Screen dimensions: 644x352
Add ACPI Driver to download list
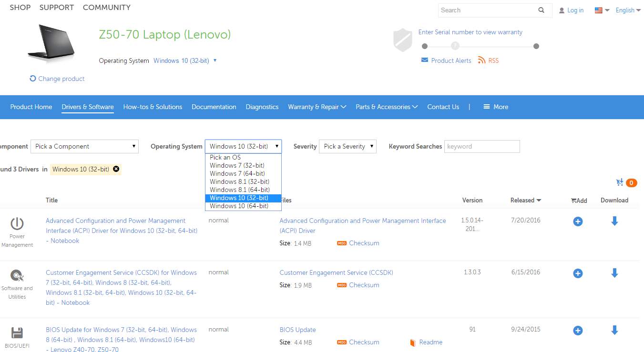(578, 221)
